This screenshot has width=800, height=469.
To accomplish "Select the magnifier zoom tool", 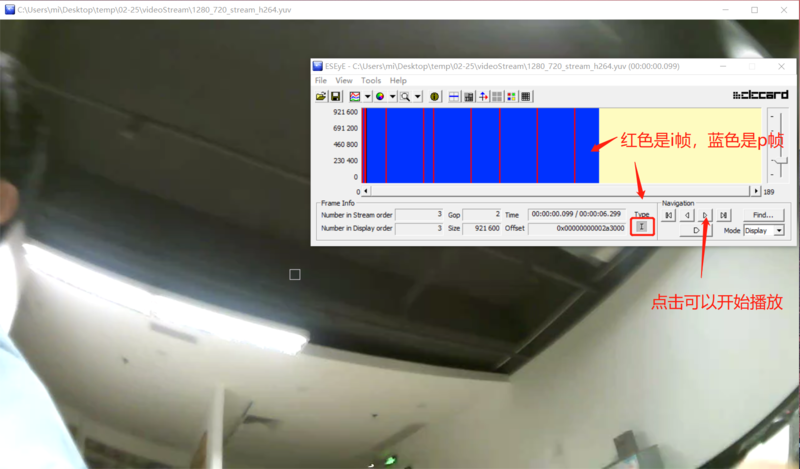I will pyautogui.click(x=405, y=97).
